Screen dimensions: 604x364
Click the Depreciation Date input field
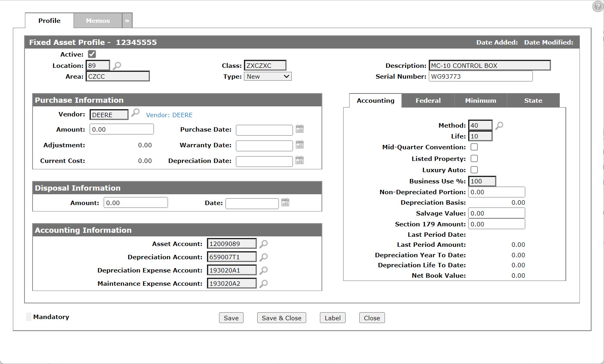(x=264, y=161)
